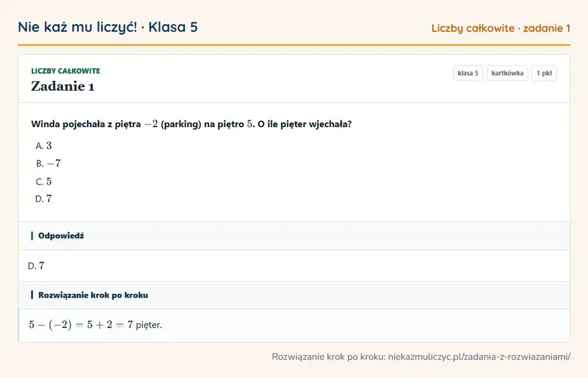Click Liczby całkowite · zadanie 1 header
This screenshot has height=378, width=588.
point(500,28)
